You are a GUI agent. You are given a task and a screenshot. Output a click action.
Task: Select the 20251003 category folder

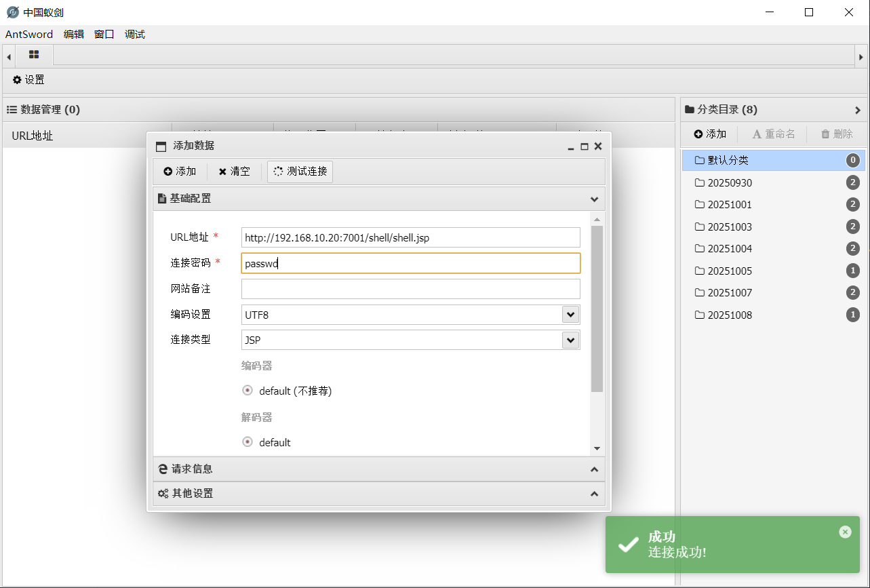coord(730,227)
